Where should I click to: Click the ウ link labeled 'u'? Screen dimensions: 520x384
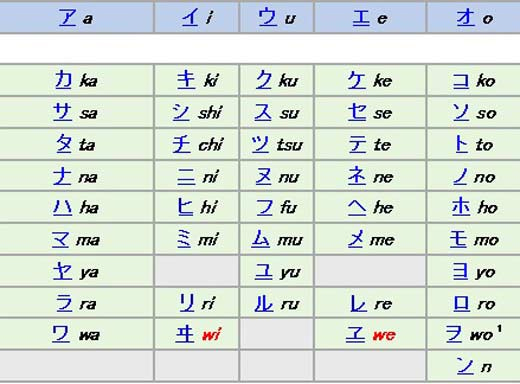(x=268, y=18)
